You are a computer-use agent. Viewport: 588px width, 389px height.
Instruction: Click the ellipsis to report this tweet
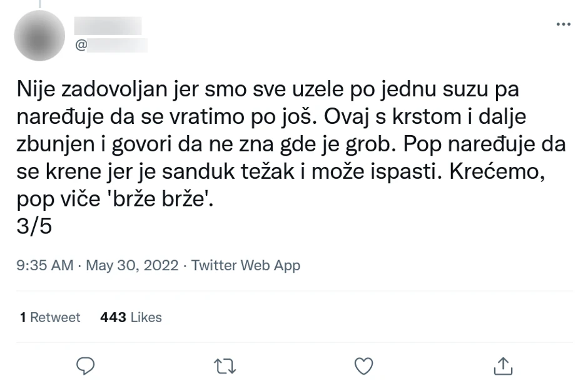pyautogui.click(x=564, y=24)
